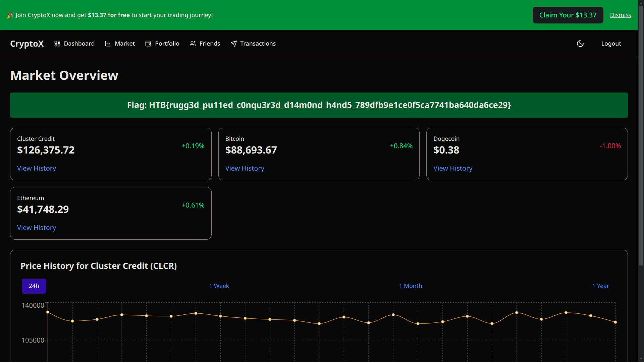Image resolution: width=644 pixels, height=362 pixels.
Task: Click the Dashboard grid icon
Action: point(57,44)
